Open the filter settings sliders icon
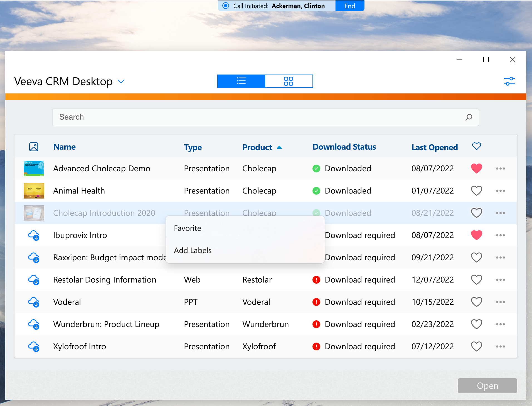 tap(509, 81)
